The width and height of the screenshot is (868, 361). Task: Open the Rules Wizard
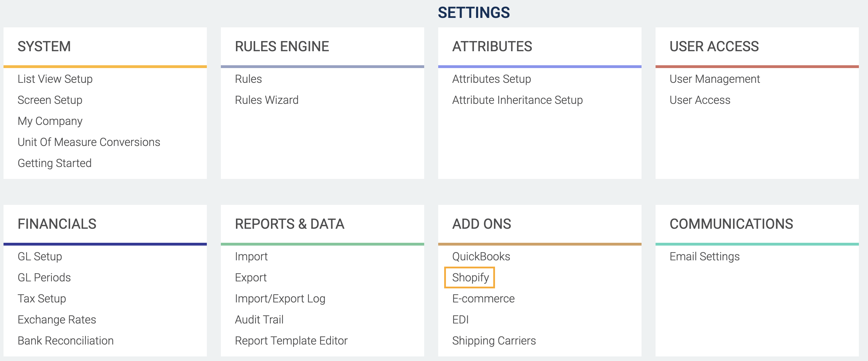tap(266, 100)
